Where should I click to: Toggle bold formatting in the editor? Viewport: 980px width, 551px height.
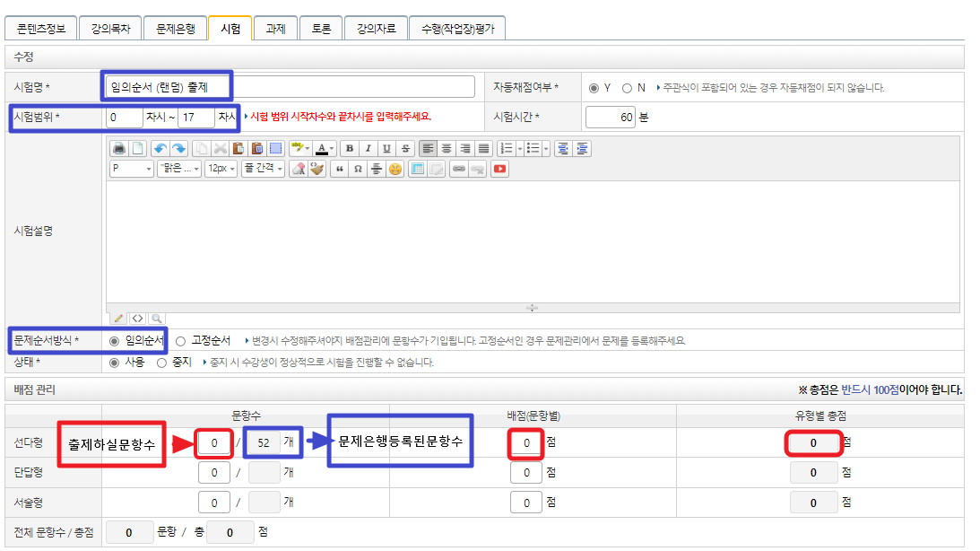coord(348,148)
